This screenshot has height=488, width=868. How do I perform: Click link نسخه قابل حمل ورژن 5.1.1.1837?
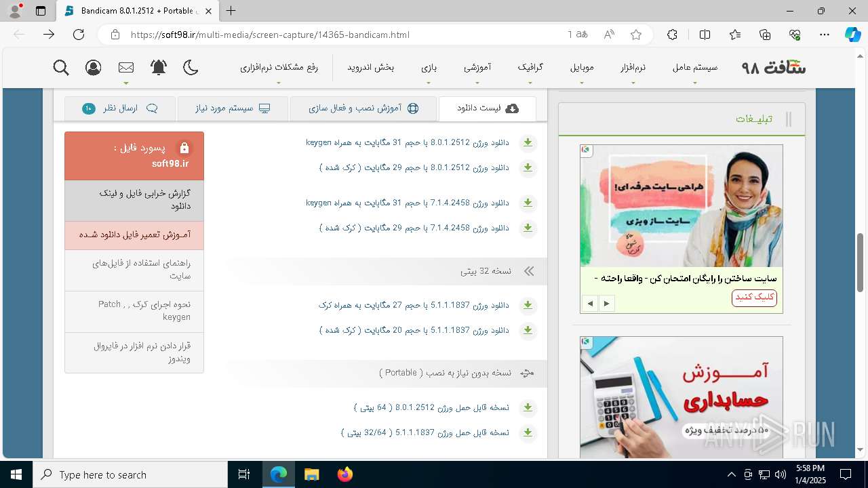pos(425,432)
